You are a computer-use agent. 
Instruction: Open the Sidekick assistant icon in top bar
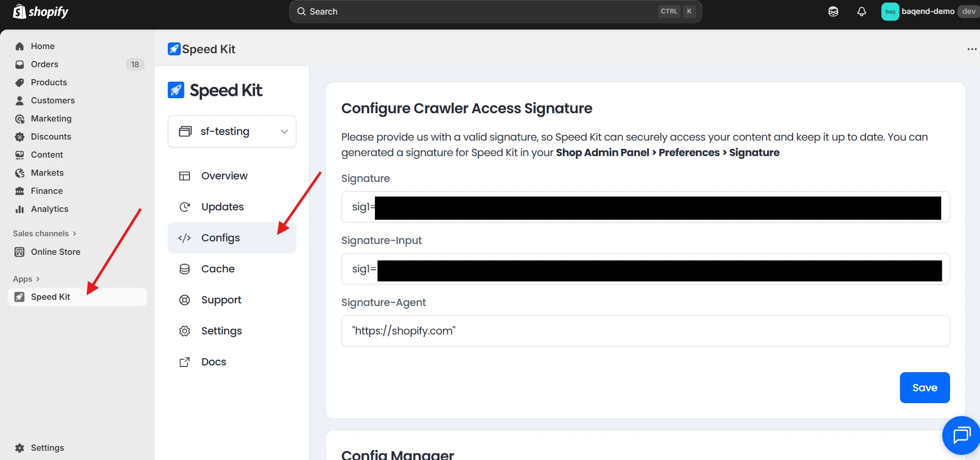click(x=833, y=11)
